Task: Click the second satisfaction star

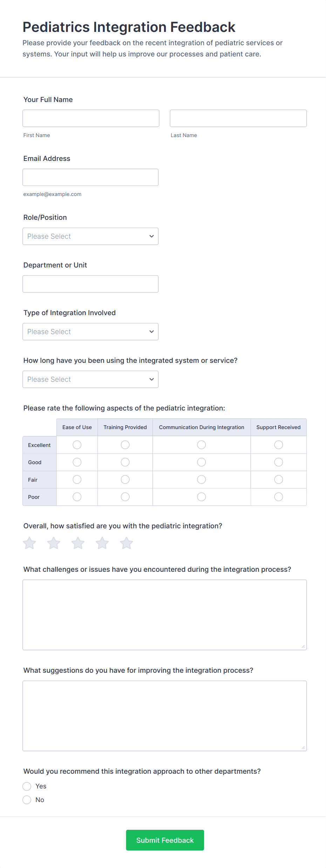Action: pos(54,543)
